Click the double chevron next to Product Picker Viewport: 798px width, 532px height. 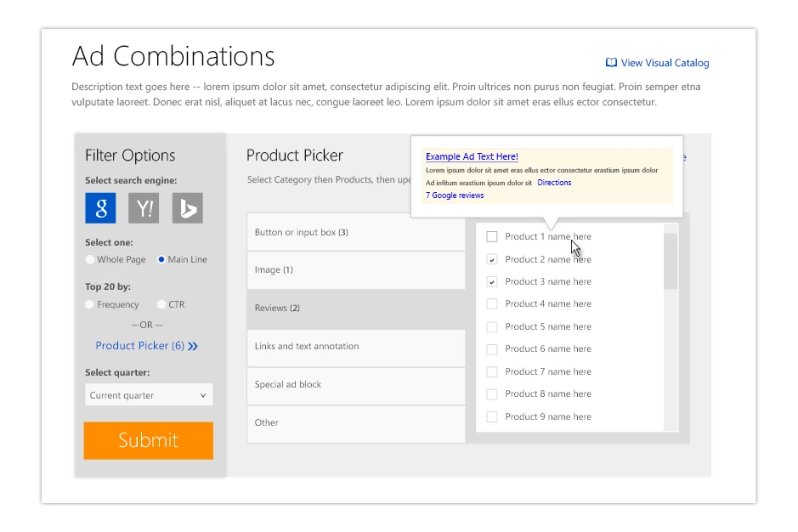(193, 346)
